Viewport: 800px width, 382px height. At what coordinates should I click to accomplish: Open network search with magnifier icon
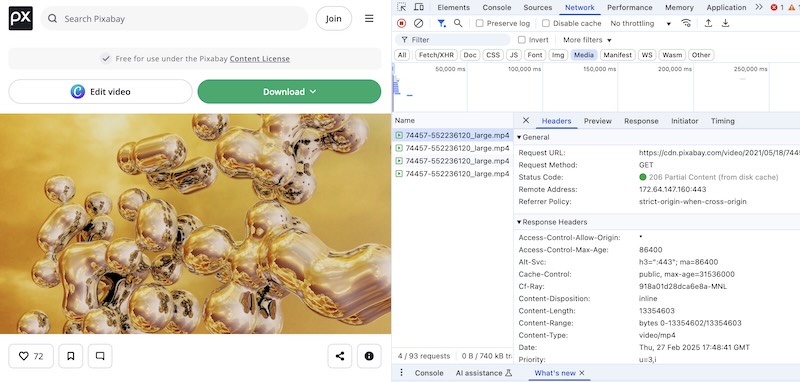coord(458,23)
